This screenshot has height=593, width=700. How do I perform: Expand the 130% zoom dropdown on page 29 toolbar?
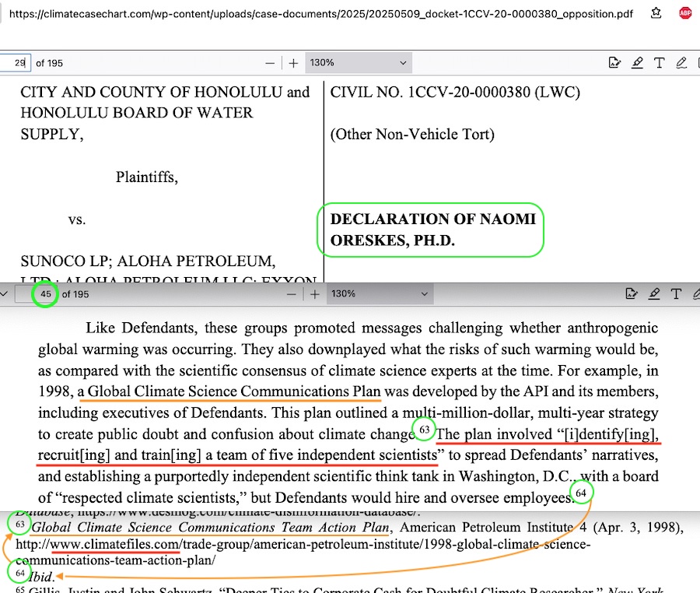coord(358,63)
